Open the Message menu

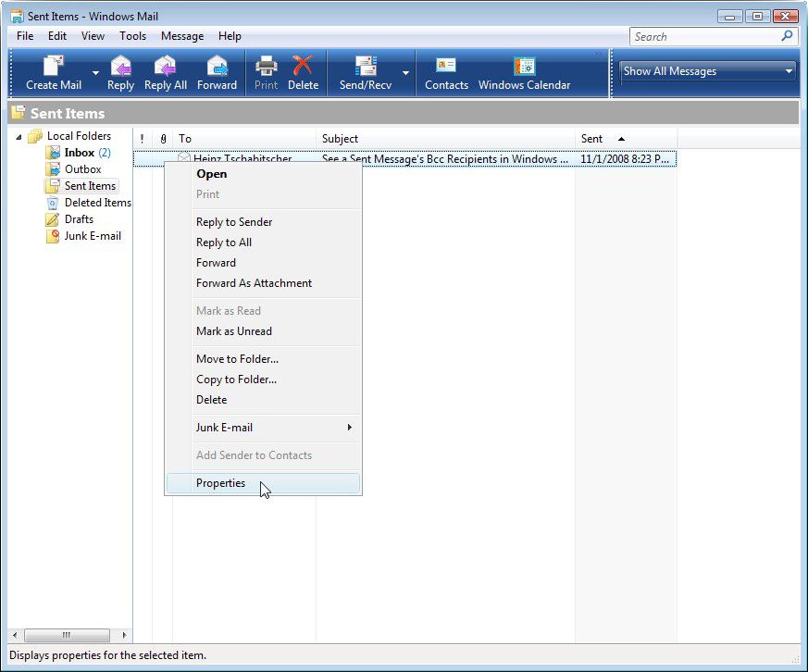(182, 36)
